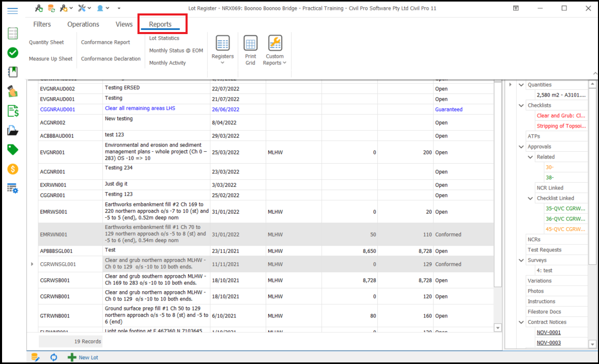The height and width of the screenshot is (364, 599).
Task: Click the New Lot button
Action: (x=83, y=357)
